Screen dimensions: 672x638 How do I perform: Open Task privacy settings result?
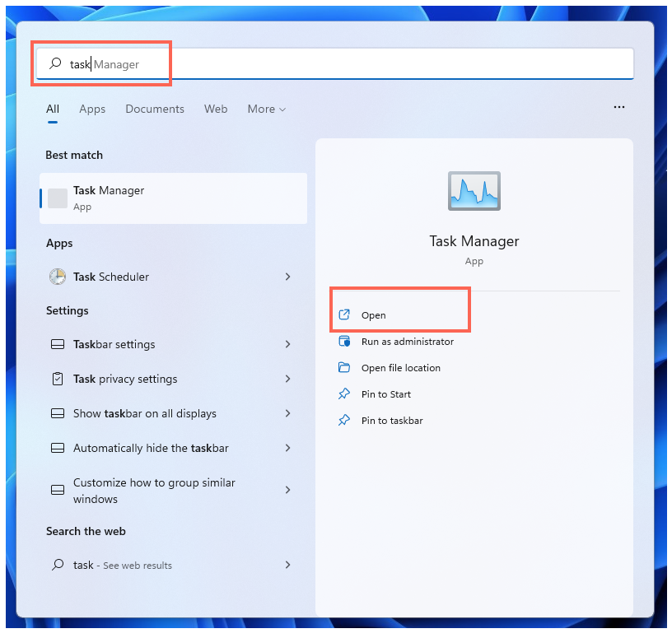pyautogui.click(x=173, y=379)
